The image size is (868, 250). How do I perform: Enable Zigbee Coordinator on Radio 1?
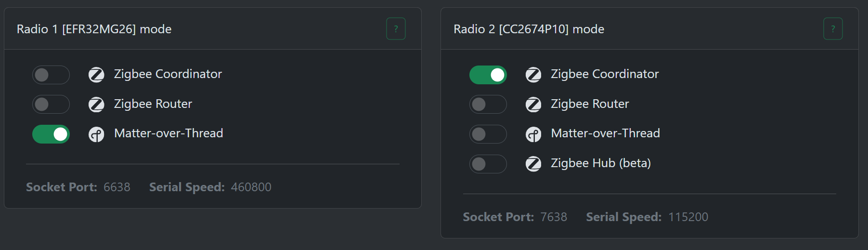(51, 75)
